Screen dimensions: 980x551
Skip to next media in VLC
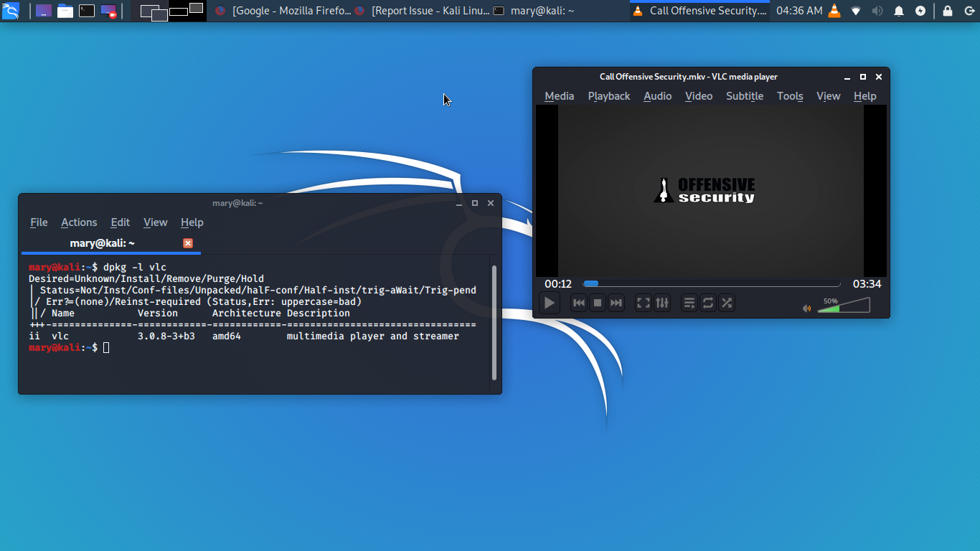(616, 303)
